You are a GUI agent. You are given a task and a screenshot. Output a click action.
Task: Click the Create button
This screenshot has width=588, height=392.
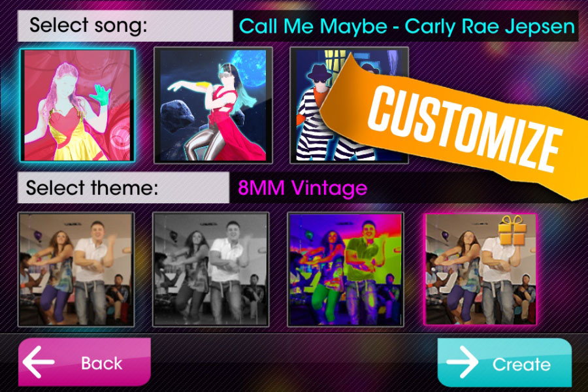click(x=504, y=363)
